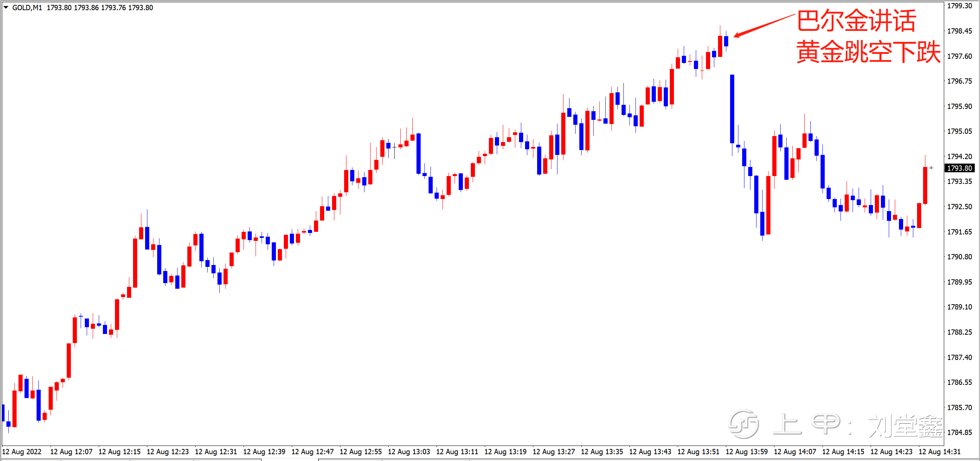Click the 1789.10 price scale label
The width and height of the screenshot is (980, 461).
959,307
